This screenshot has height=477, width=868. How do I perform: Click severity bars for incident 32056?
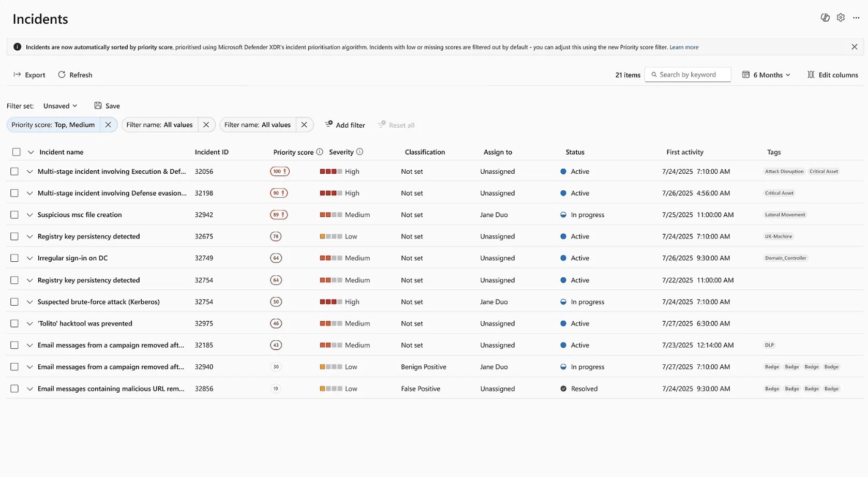pyautogui.click(x=331, y=171)
